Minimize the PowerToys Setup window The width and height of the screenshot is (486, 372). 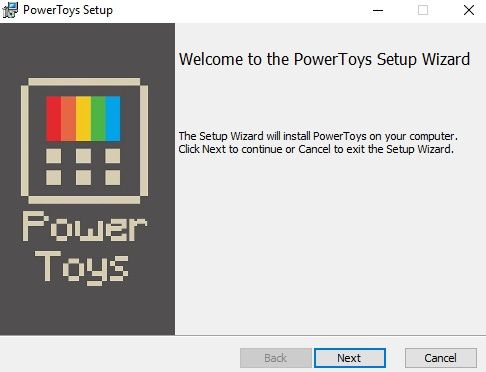click(x=378, y=10)
